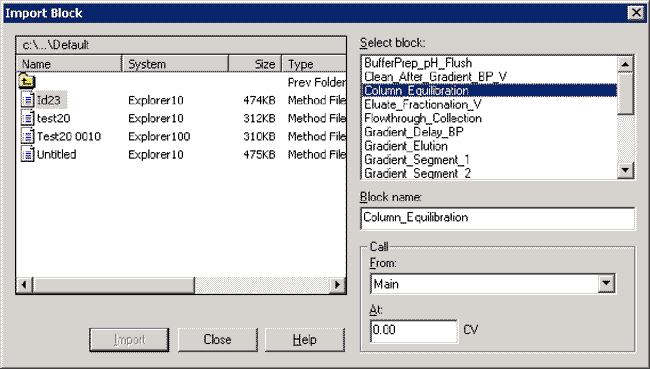The image size is (650, 369).
Task: Click the Test20 0010 file name
Action: coord(69,136)
